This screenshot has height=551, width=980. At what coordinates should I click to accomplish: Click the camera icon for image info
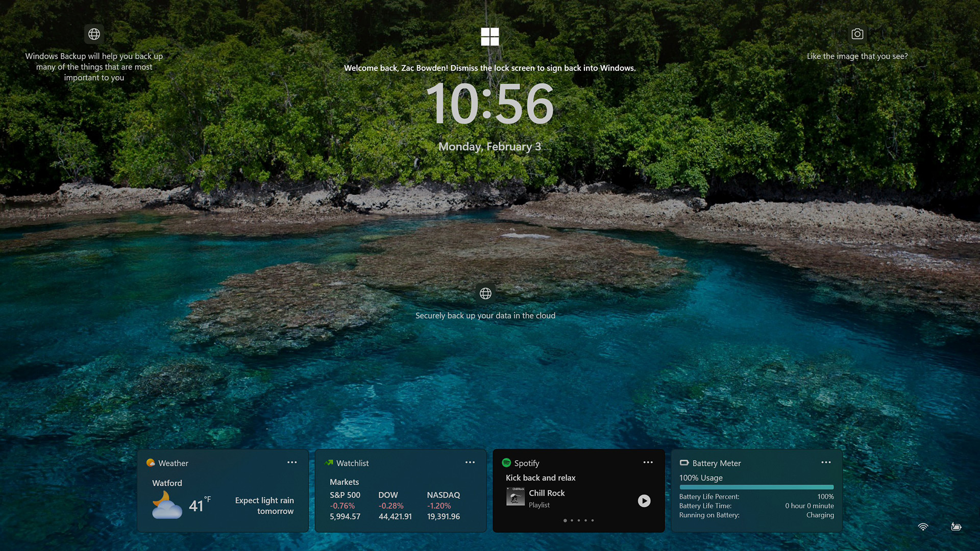click(857, 34)
